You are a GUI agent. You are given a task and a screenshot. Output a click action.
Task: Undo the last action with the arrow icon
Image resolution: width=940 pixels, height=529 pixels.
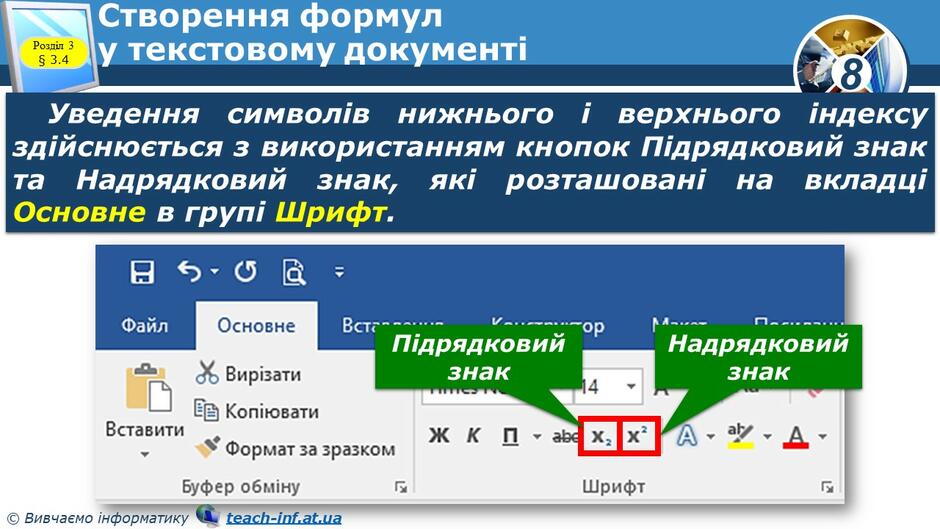(190, 272)
